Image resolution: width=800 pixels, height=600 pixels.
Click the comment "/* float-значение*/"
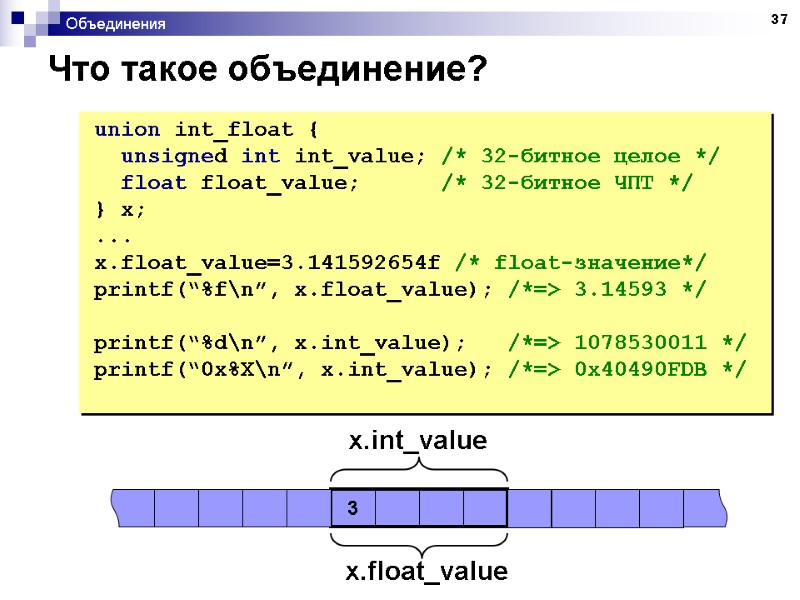click(581, 263)
